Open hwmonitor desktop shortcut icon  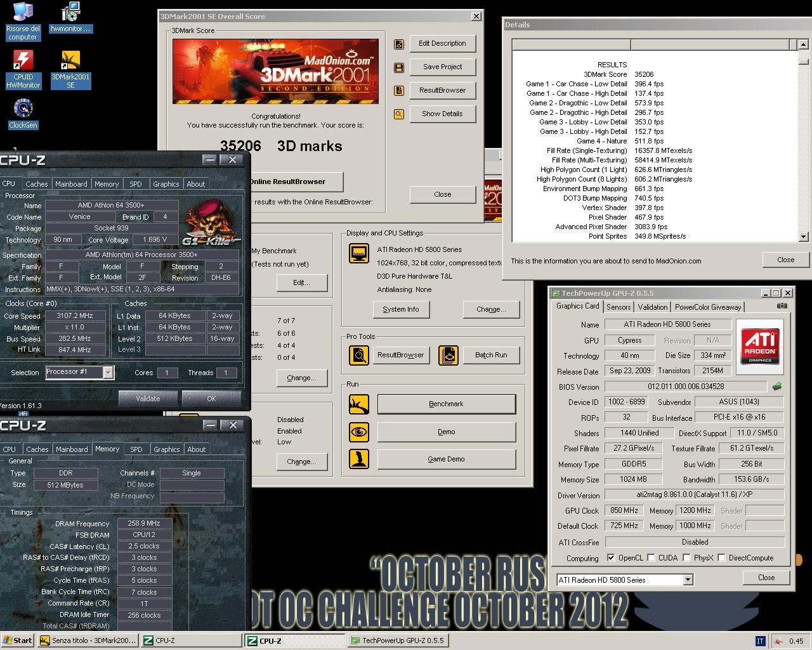[x=70, y=18]
